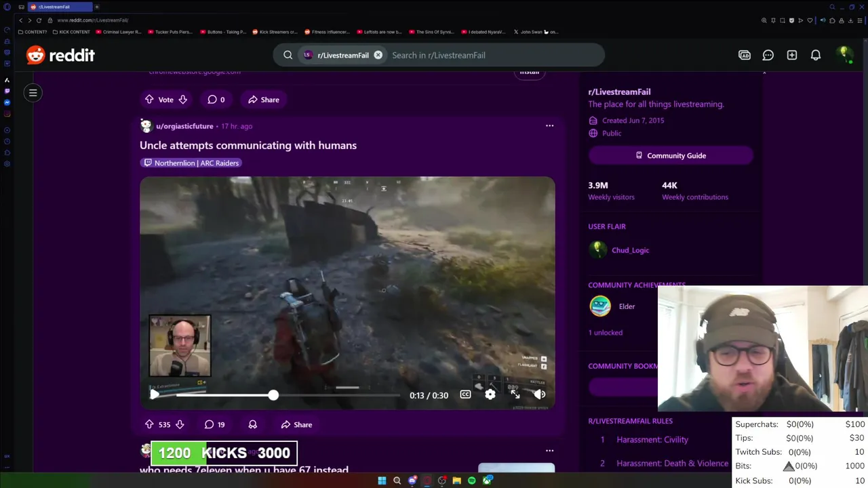Open the '1 unlocked' achievements link
868x488 pixels.
(605, 332)
